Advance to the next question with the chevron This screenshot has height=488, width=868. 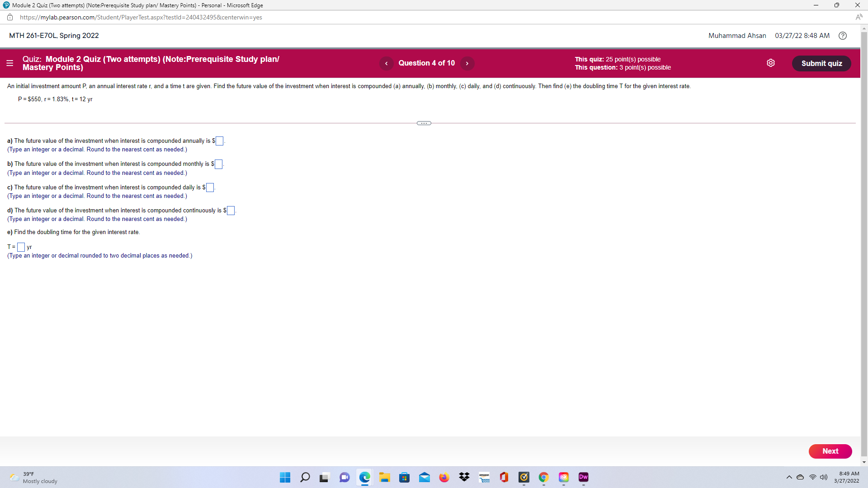467,63
